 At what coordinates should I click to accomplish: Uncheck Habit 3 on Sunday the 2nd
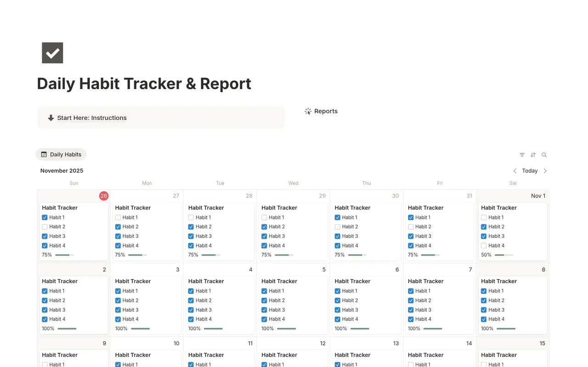point(45,310)
